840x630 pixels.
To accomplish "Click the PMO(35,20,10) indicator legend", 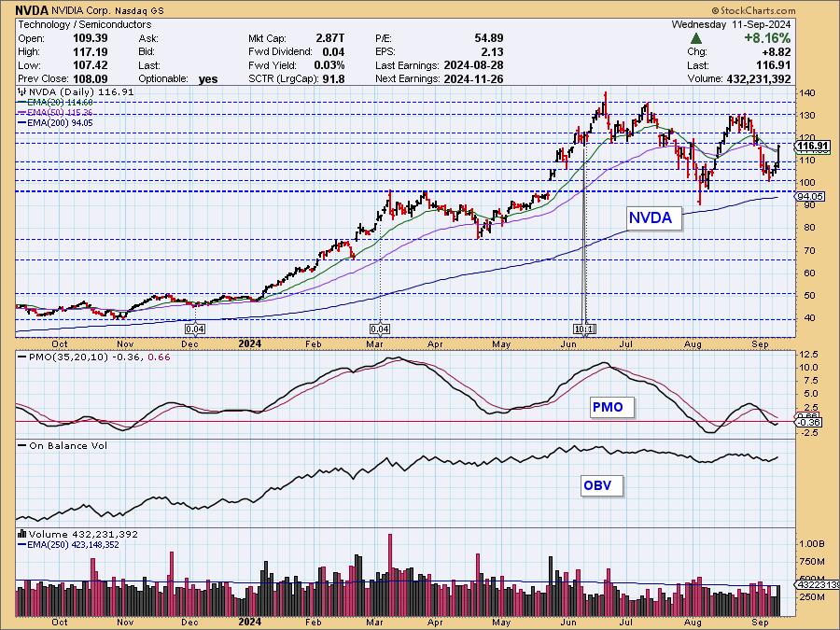I will pos(94,357).
